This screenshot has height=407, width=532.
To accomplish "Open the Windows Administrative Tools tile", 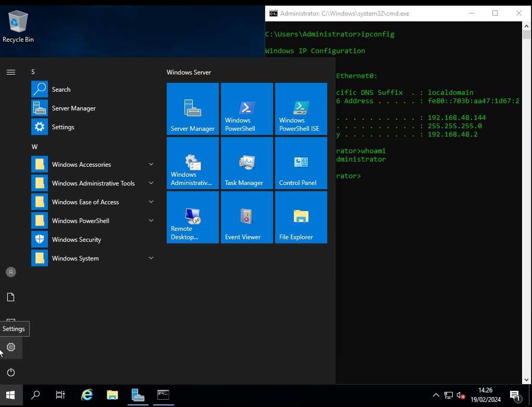I will pyautogui.click(x=192, y=163).
